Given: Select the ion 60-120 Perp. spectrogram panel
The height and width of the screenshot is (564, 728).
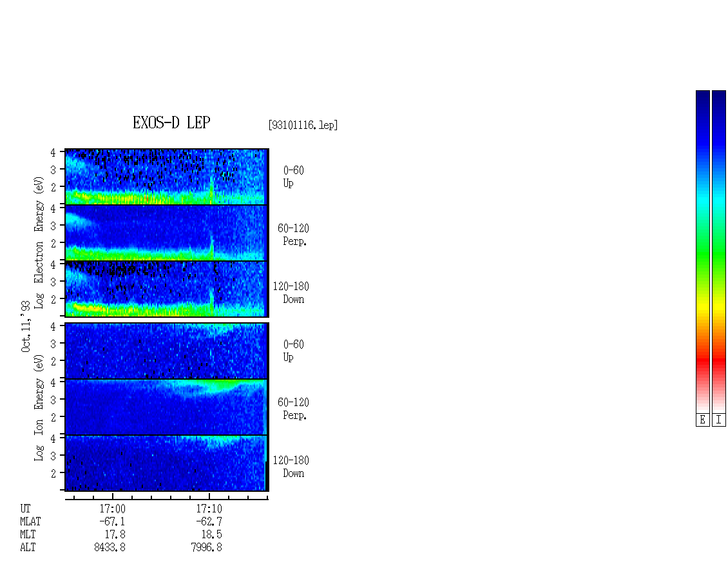Looking at the screenshot, I should [167, 407].
